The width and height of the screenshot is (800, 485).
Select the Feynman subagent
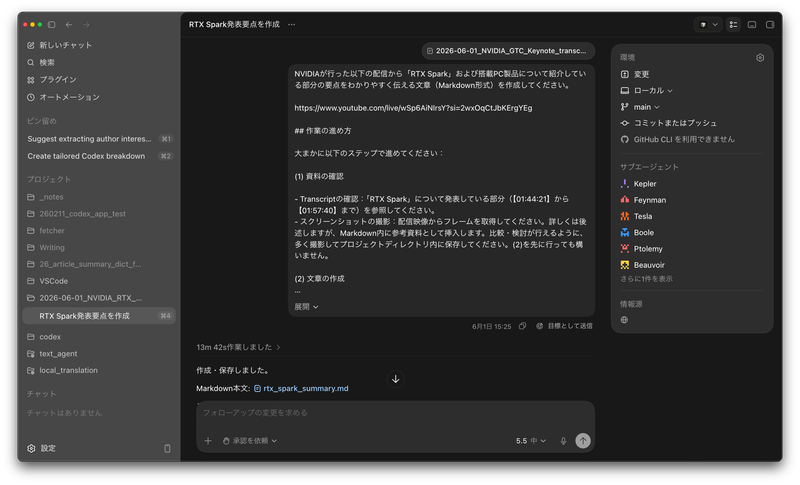click(643, 200)
